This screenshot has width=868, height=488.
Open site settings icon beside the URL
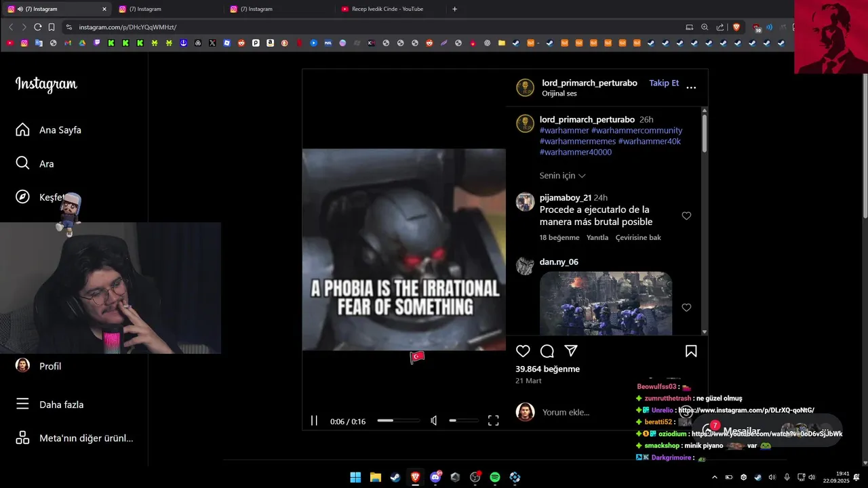68,27
